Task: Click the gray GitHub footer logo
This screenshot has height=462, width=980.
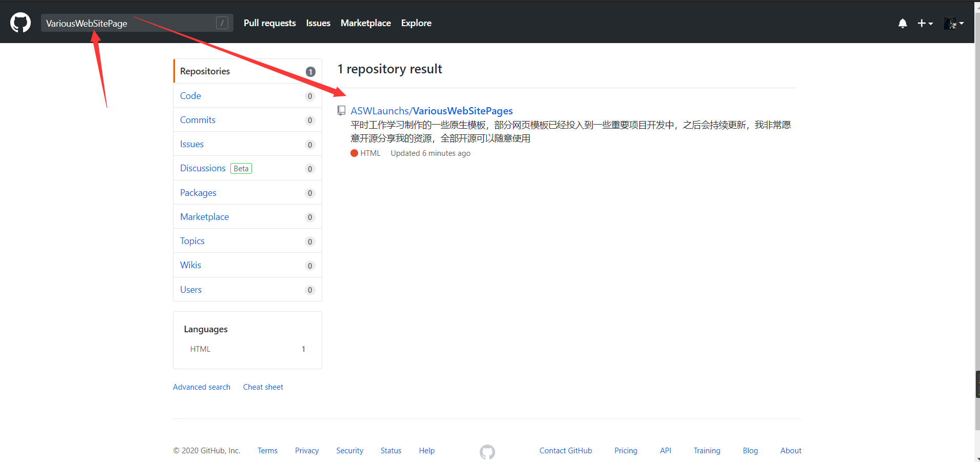Action: point(487,452)
